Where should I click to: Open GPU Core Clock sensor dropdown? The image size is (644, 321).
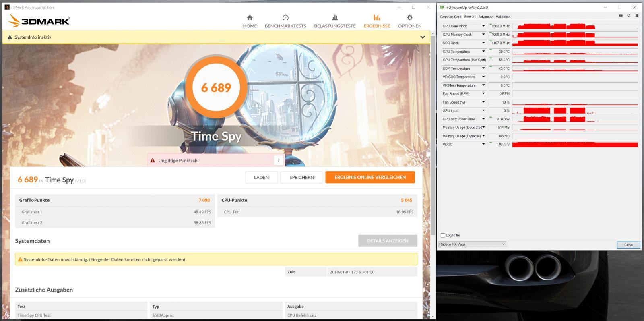point(483,26)
